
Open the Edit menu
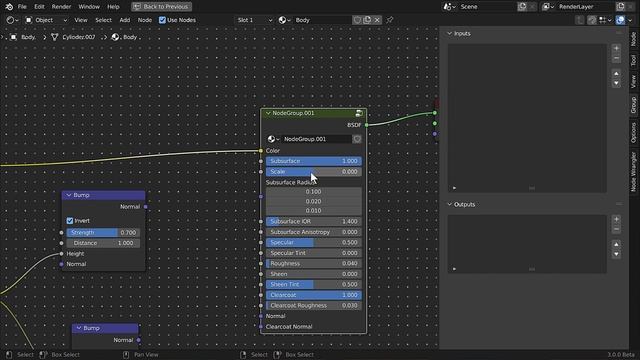coord(39,7)
